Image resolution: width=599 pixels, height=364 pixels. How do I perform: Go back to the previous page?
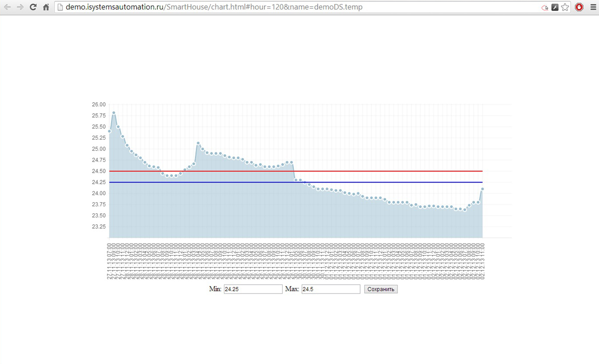coord(7,7)
